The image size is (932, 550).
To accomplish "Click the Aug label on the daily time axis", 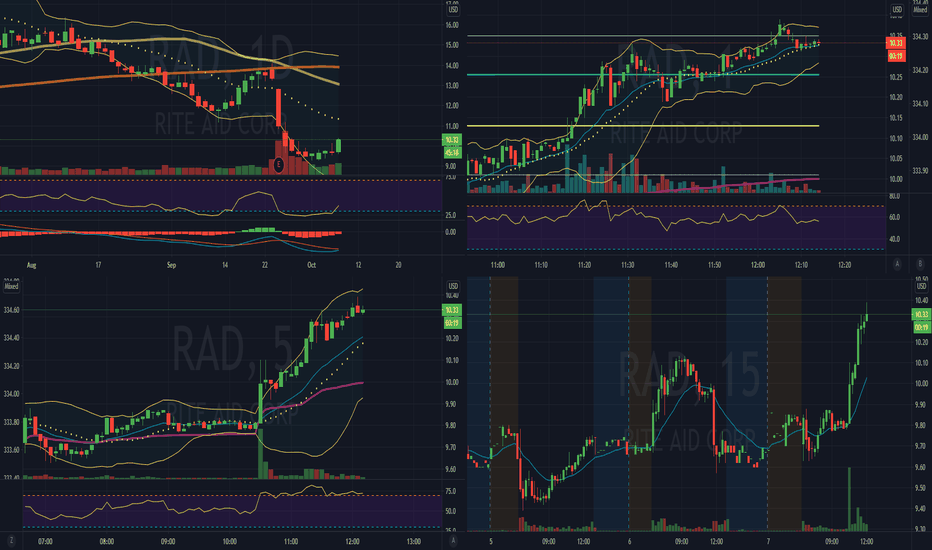I will pyautogui.click(x=32, y=265).
